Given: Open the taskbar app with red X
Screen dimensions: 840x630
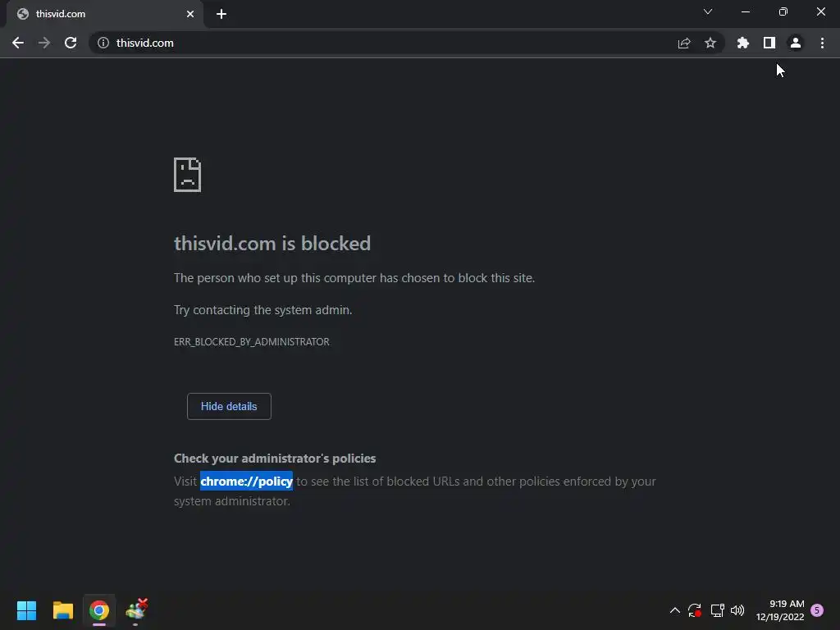Looking at the screenshot, I should tap(137, 610).
